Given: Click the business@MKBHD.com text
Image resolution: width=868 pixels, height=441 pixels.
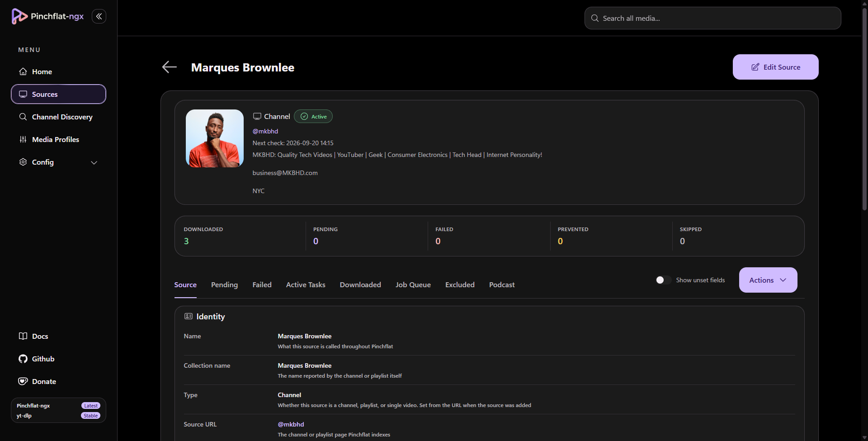Looking at the screenshot, I should 285,173.
